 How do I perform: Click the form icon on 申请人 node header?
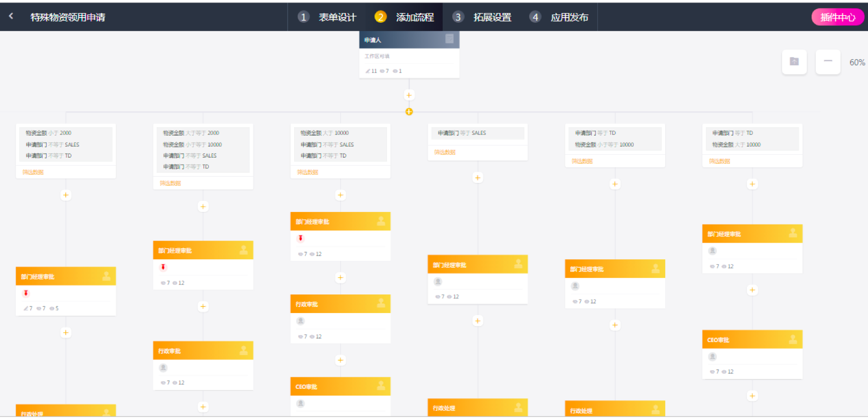point(449,39)
